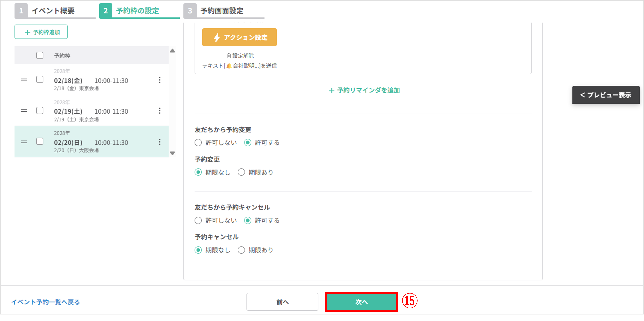Click the 10:00-11:30 time of 02/19(土)
The height and width of the screenshot is (321, 644).
pos(111,111)
